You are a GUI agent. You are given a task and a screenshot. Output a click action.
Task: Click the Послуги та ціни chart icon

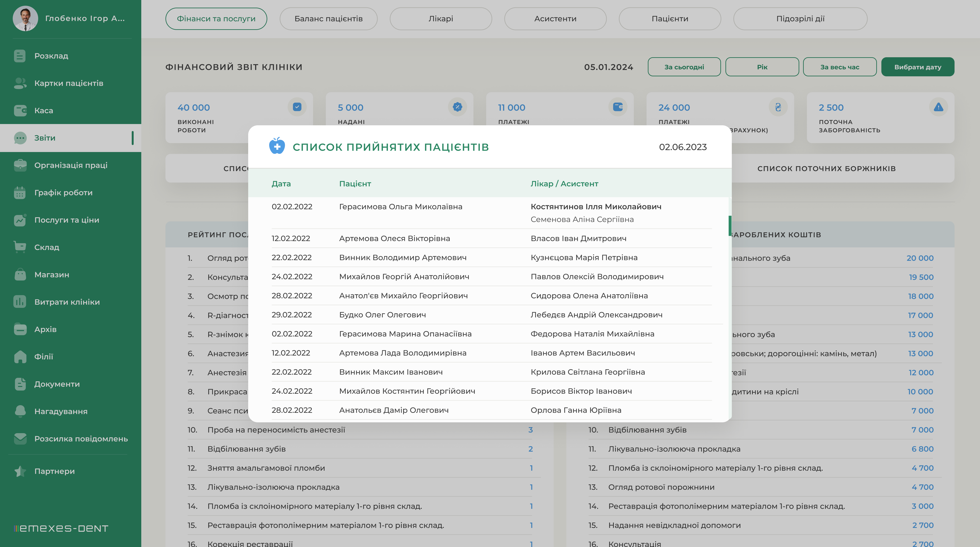coord(20,220)
